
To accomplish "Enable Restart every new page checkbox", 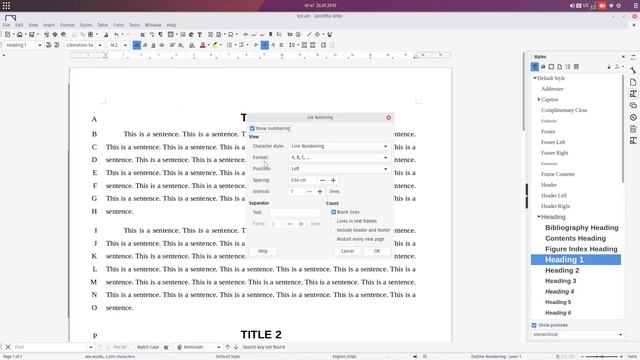I will click(x=333, y=239).
